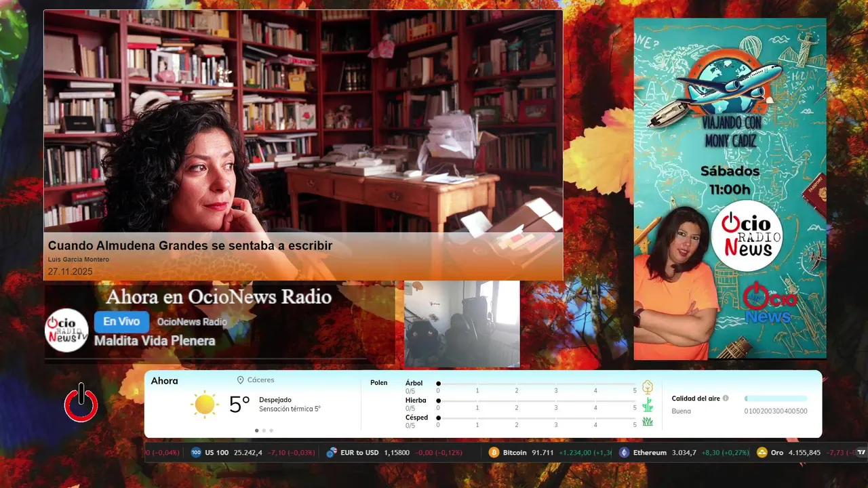This screenshot has width=868, height=488.
Task: Click the air quality progress bar
Action: (x=776, y=399)
